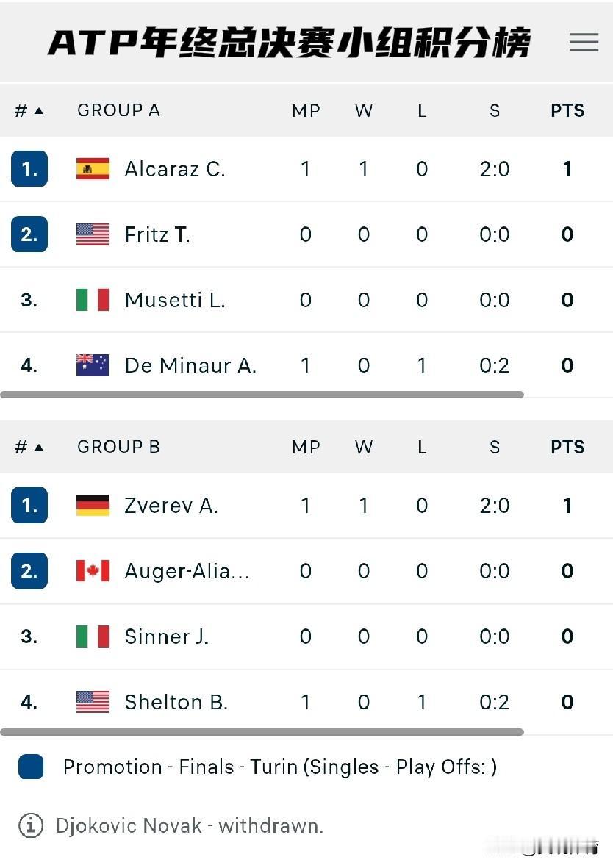The image size is (613, 868).
Task: Click the info icon near Djokovic note
Action: (x=30, y=825)
